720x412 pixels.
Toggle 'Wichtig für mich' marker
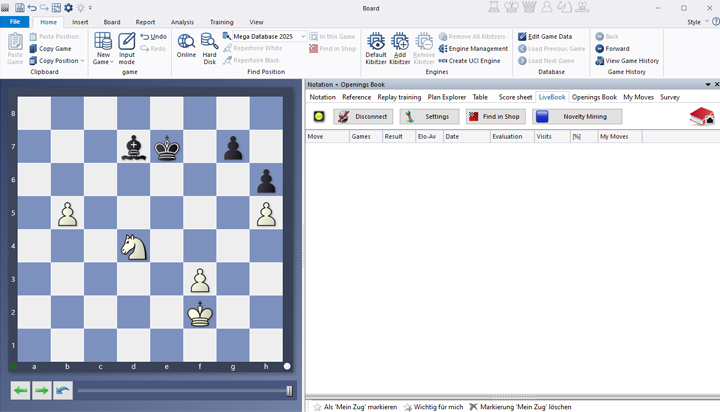pyautogui.click(x=405, y=407)
